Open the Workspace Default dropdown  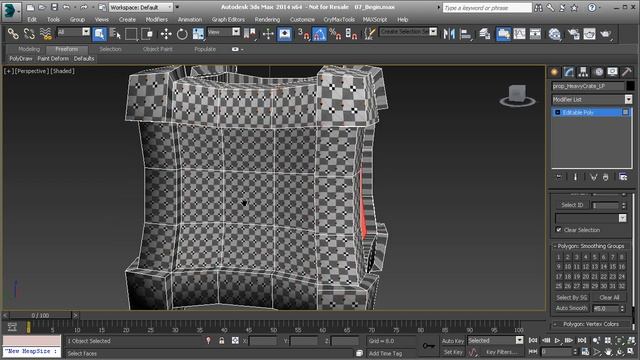coord(141,7)
